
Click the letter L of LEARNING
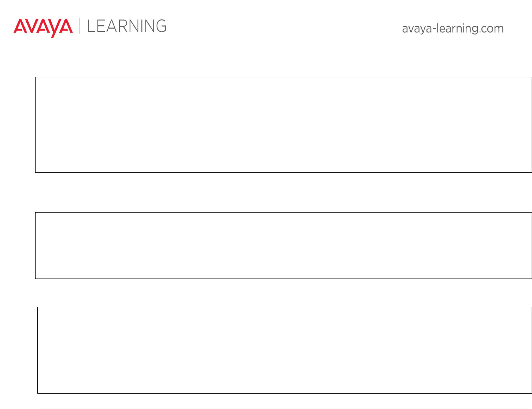(91, 26)
